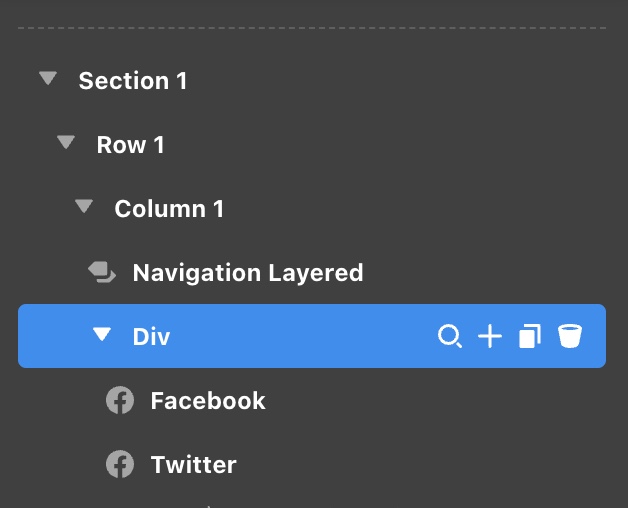Image resolution: width=628 pixels, height=508 pixels.
Task: Click empty space in the highlighted Div row
Action: [300, 337]
